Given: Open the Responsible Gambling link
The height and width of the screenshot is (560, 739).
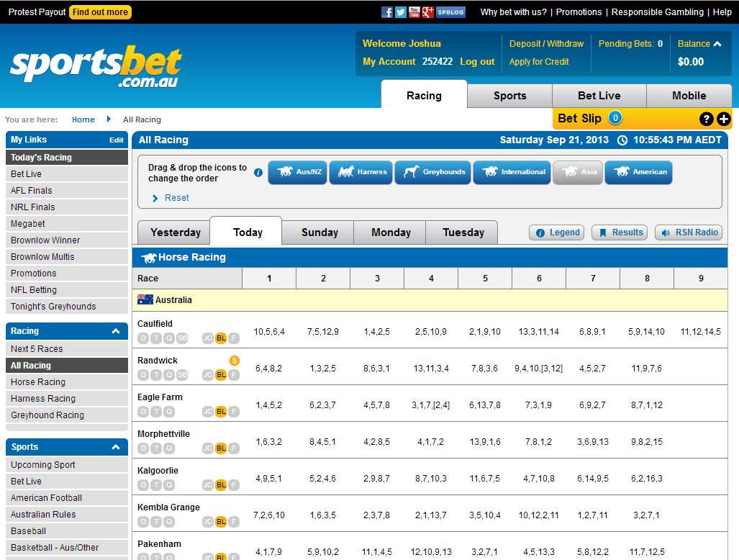Looking at the screenshot, I should 658,12.
